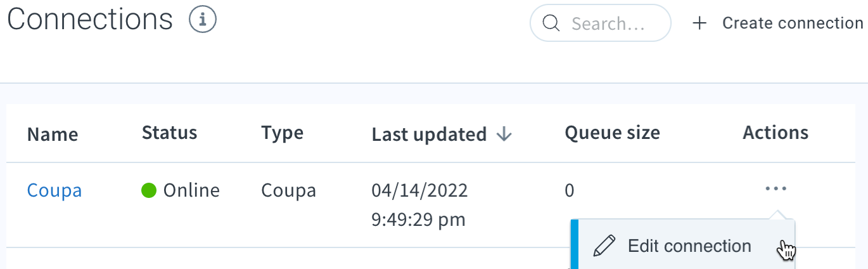
Task: Click the green Online status dot
Action: (x=149, y=190)
